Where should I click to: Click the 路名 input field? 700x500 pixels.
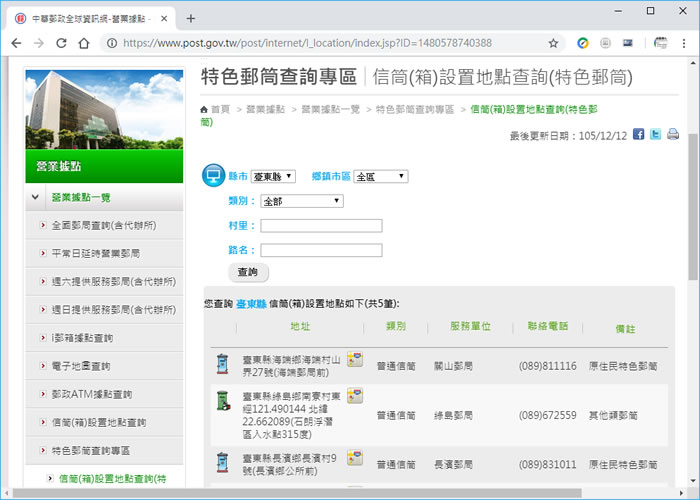click(321, 250)
